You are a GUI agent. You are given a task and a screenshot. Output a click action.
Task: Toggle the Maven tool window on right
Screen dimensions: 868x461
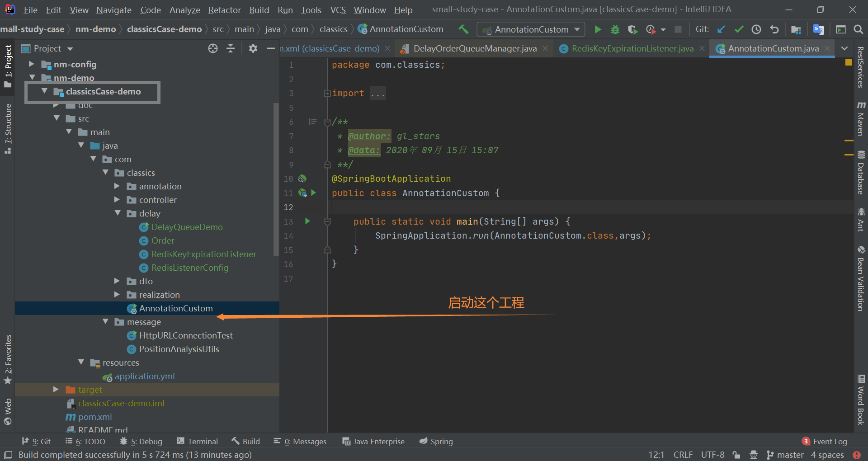tap(861, 119)
